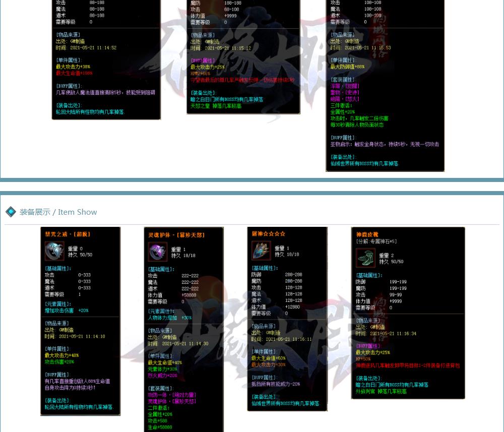Click the 11:15:12 timestamp in top-middle panel
Image resolution: width=504 pixels, height=432 pixels.
click(238, 48)
